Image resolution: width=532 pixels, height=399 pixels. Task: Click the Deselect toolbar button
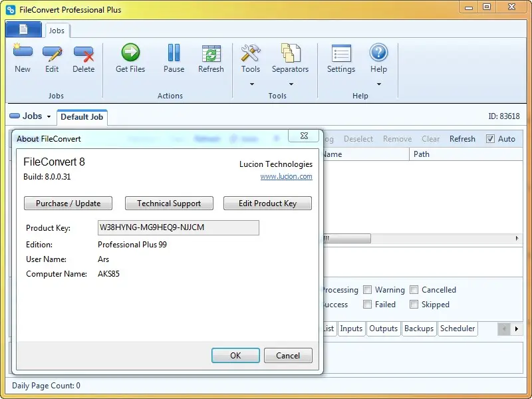[x=358, y=139]
